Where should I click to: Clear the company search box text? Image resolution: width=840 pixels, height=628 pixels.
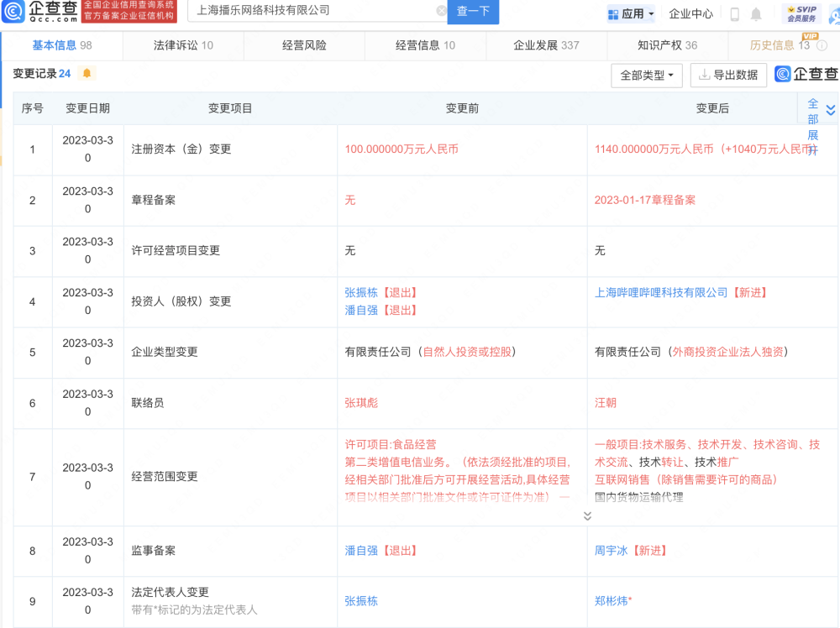(441, 11)
